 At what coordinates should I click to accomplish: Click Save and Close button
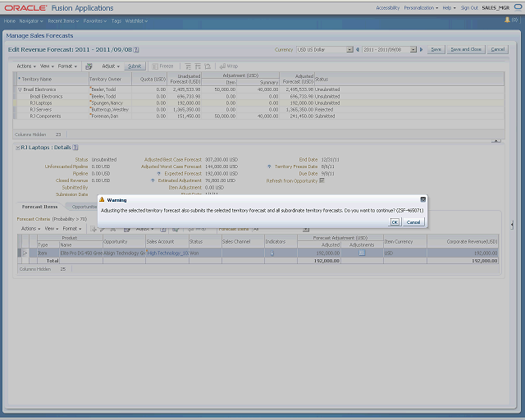tap(466, 49)
